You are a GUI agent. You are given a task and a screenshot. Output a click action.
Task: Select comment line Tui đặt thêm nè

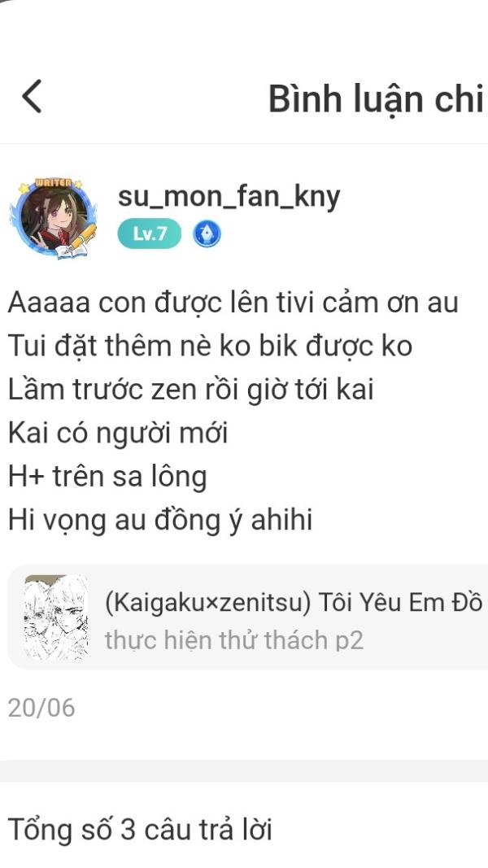(x=211, y=346)
